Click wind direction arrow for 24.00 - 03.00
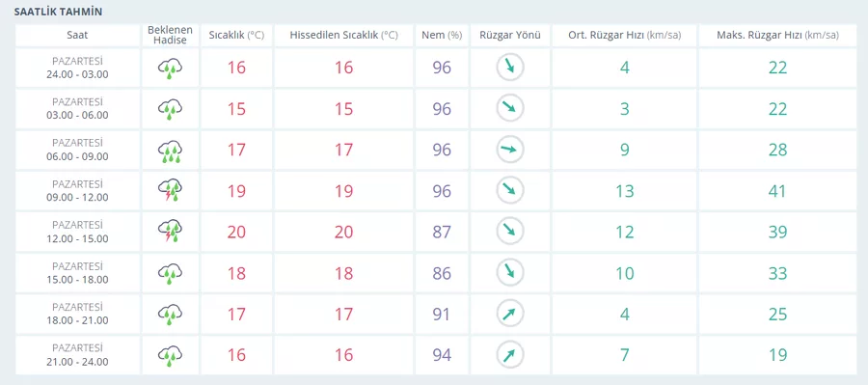The image size is (868, 385). (510, 68)
